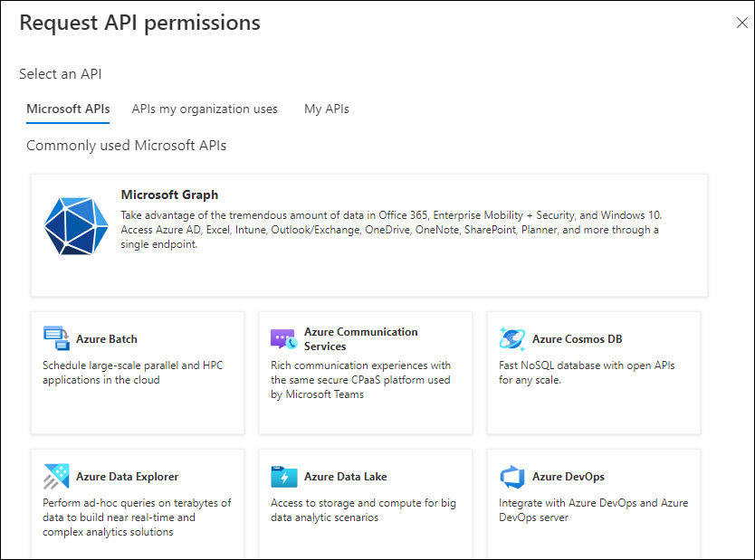Select the My APIs tab
This screenshot has height=560, width=755.
(326, 109)
